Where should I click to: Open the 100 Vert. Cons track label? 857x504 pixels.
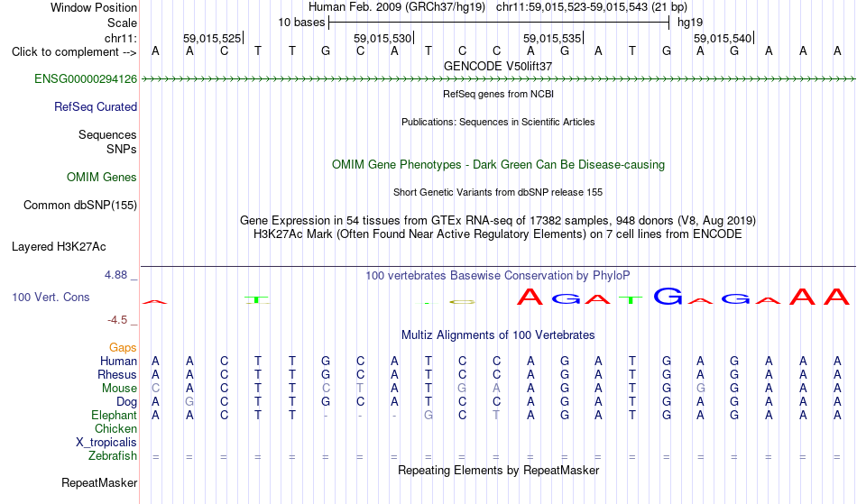click(51, 297)
